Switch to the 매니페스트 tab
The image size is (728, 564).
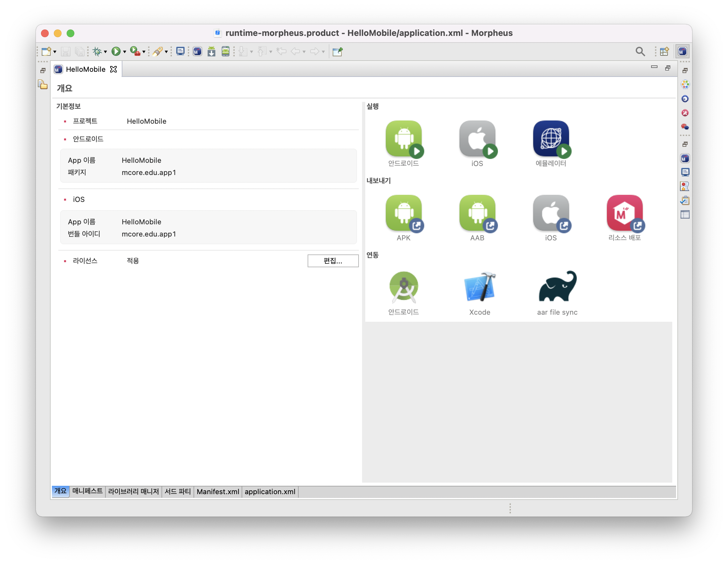(x=87, y=491)
